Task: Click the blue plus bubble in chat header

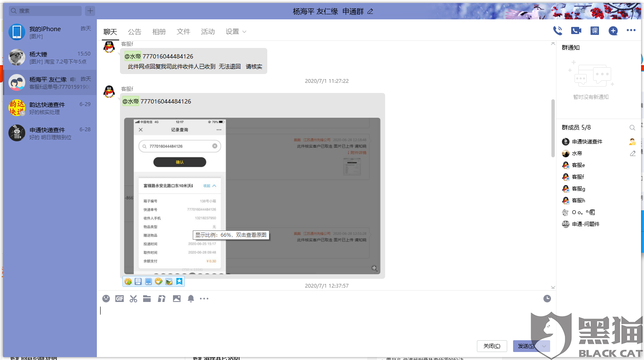Action: 613,30
